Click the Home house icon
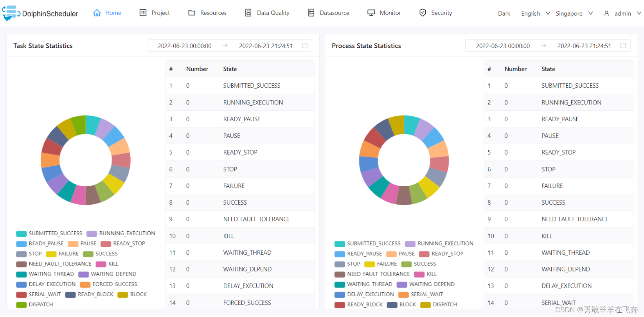The width and height of the screenshot is (644, 317). (97, 13)
